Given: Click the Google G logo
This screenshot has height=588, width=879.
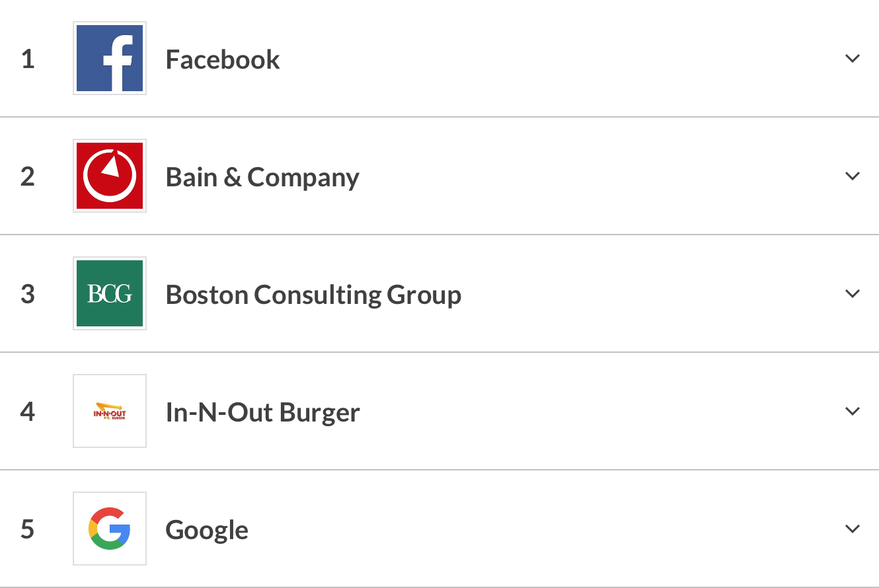Looking at the screenshot, I should (110, 529).
